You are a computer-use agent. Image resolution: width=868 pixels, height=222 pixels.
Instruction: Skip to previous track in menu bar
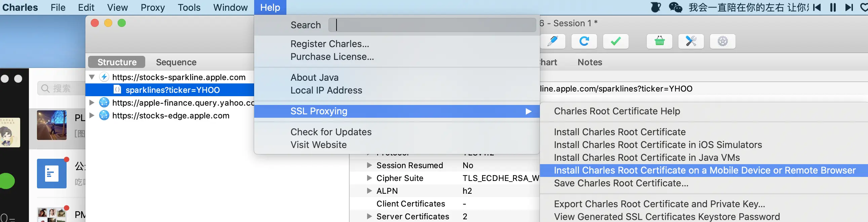click(x=817, y=7)
